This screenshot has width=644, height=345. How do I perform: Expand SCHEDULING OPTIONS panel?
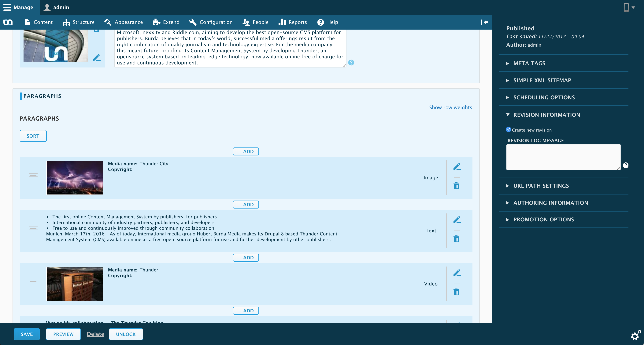click(x=544, y=97)
